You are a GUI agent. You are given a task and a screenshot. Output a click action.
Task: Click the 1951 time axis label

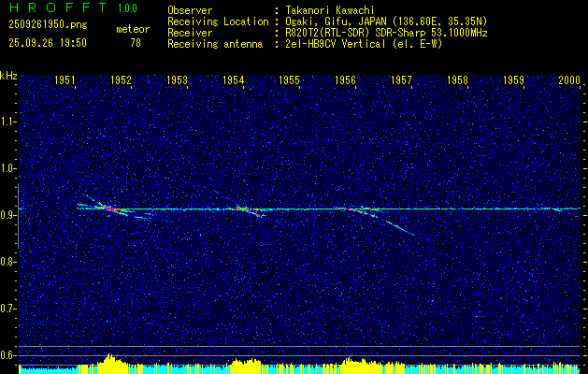[65, 79]
